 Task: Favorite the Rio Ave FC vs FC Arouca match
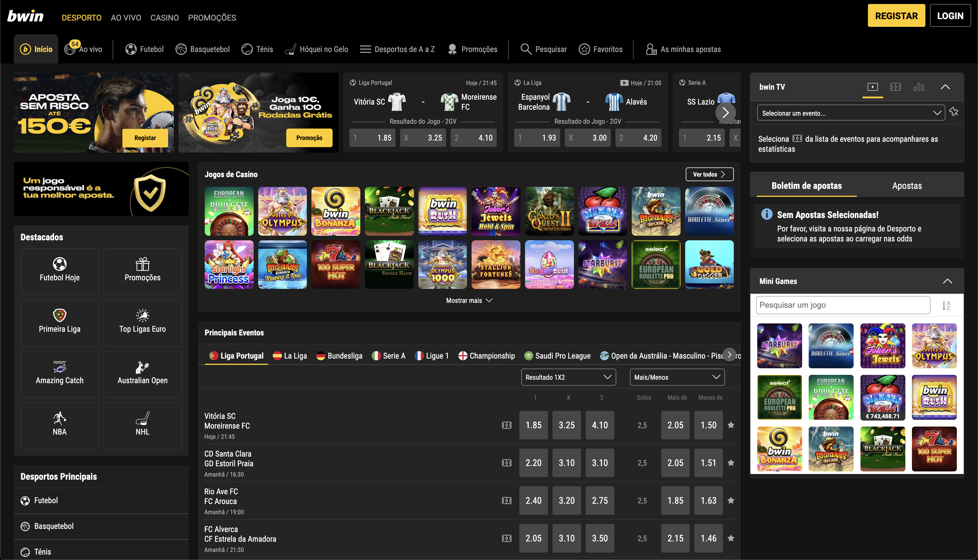click(731, 500)
